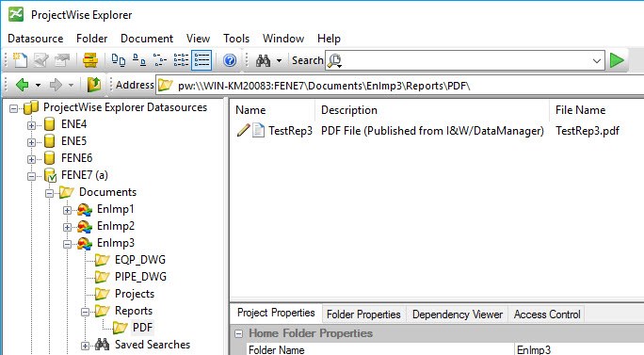644x355 pixels.
Task: Select the EnImp3 project in tree
Action: [x=116, y=243]
